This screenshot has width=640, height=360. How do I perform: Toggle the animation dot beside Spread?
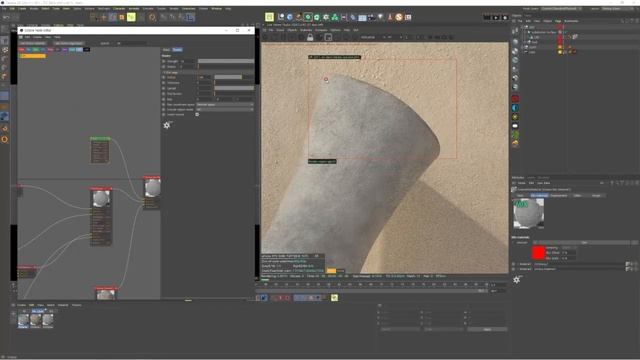click(x=164, y=88)
